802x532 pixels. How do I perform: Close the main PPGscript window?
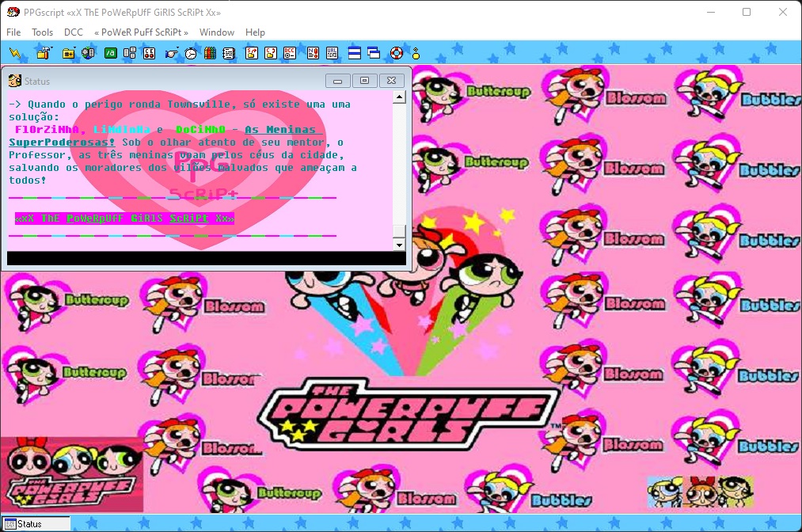(782, 12)
